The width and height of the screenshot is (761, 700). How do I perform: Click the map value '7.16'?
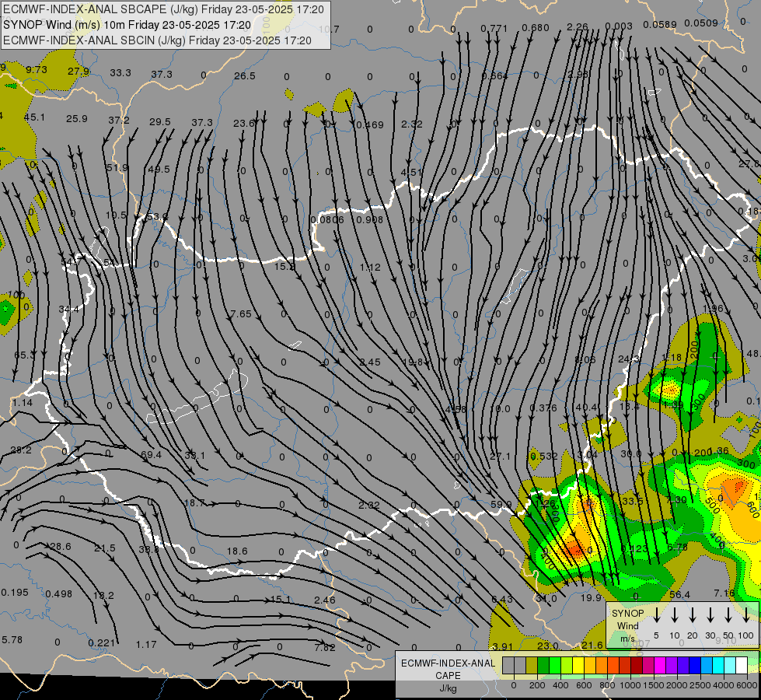coord(724,593)
